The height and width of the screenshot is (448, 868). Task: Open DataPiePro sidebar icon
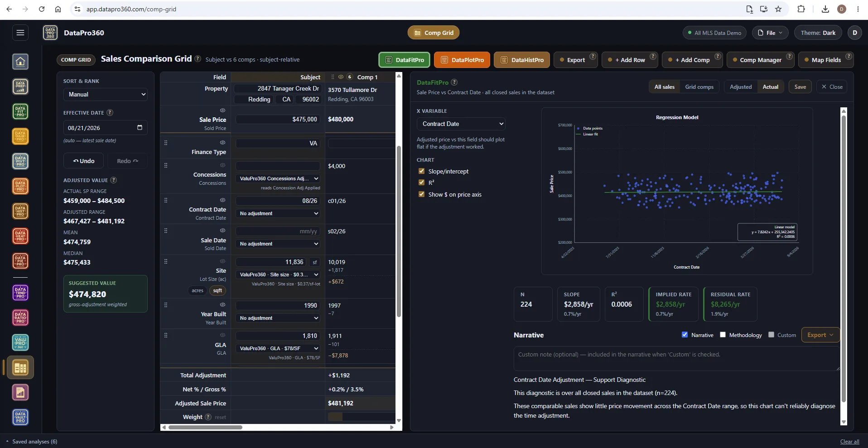20,261
